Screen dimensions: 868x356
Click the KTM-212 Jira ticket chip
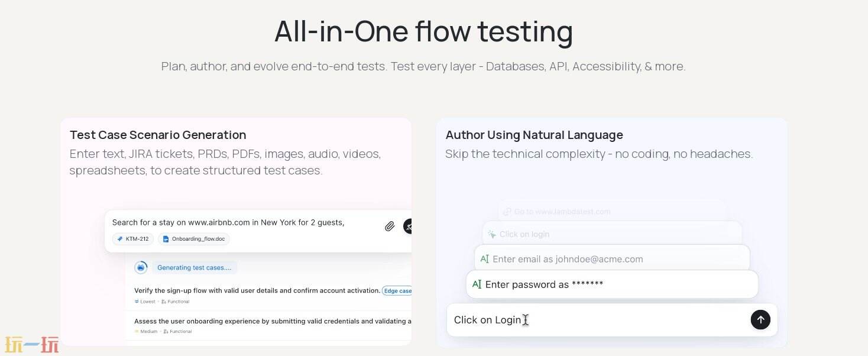tap(133, 239)
